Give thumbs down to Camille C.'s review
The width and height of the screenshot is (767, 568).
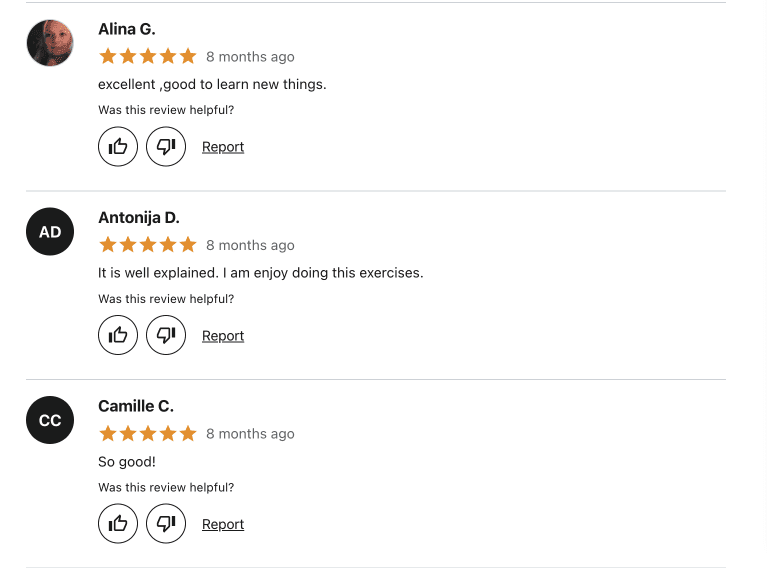[166, 524]
